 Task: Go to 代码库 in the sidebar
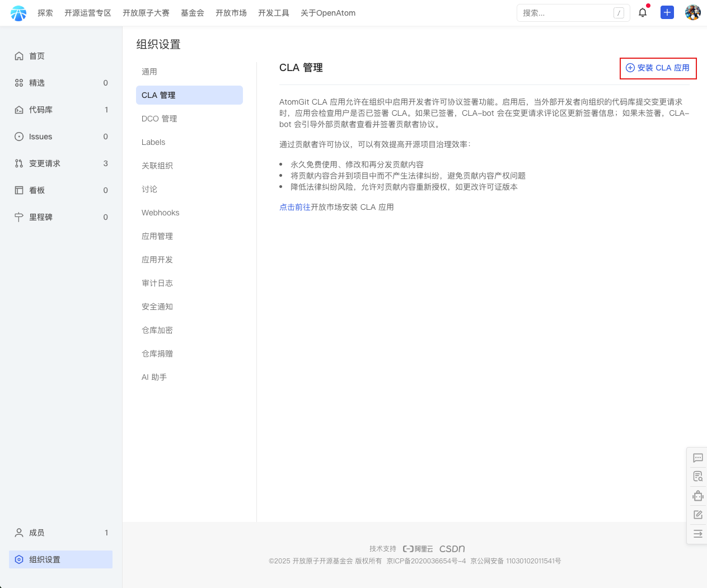(41, 110)
